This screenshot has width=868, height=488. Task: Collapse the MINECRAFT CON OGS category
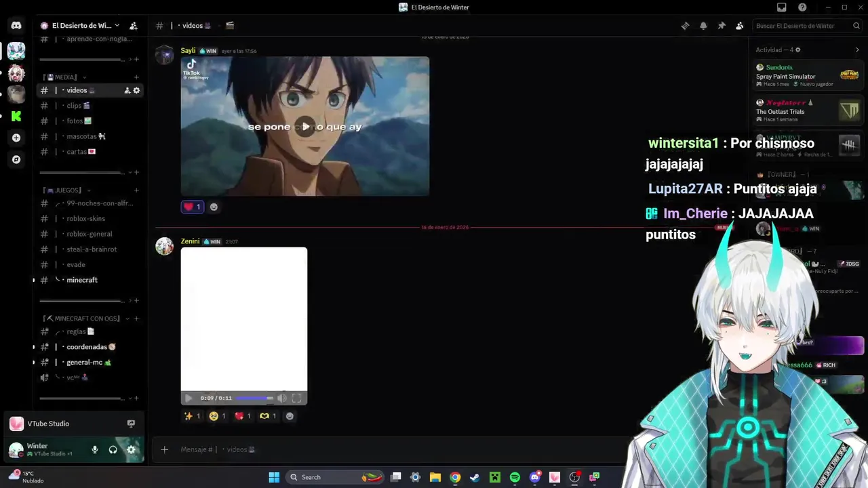pyautogui.click(x=85, y=318)
